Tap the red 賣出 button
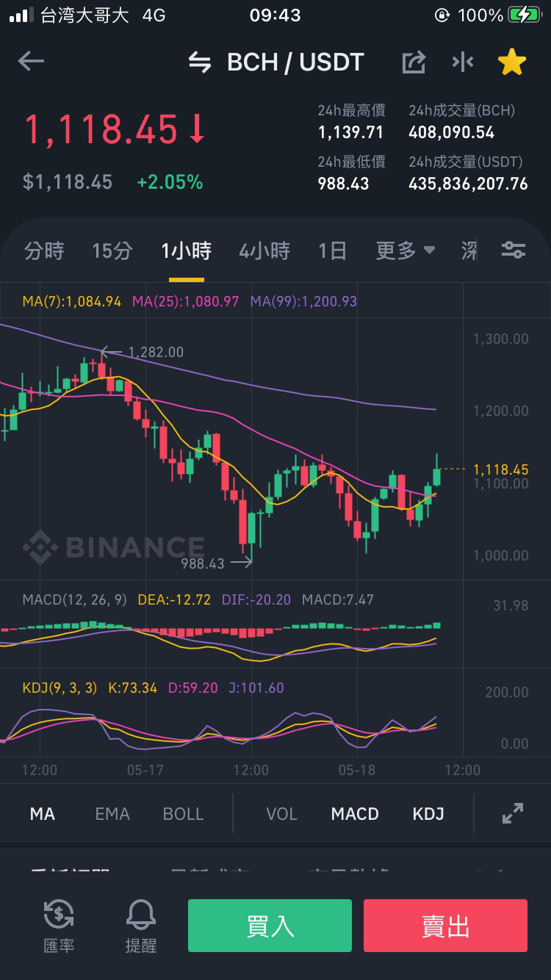Image resolution: width=551 pixels, height=980 pixels. tap(445, 926)
